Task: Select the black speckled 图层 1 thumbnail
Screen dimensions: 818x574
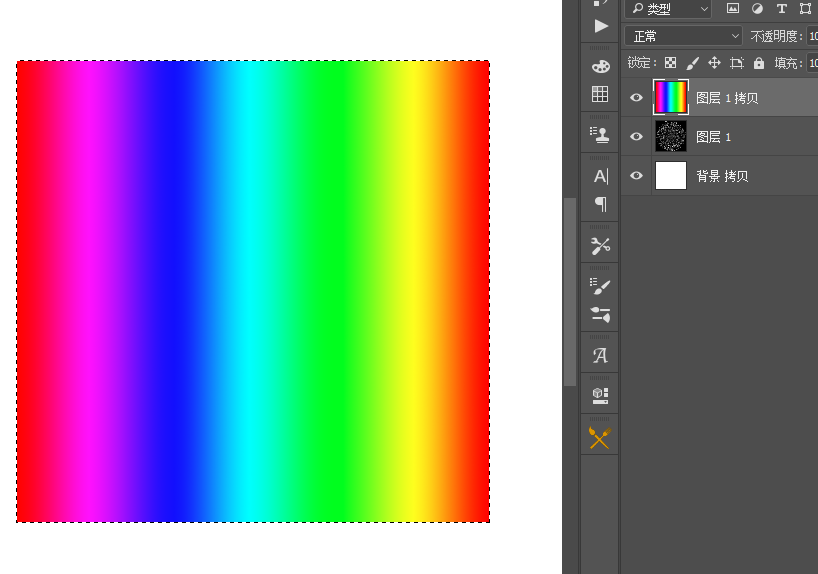Action: coord(671,136)
